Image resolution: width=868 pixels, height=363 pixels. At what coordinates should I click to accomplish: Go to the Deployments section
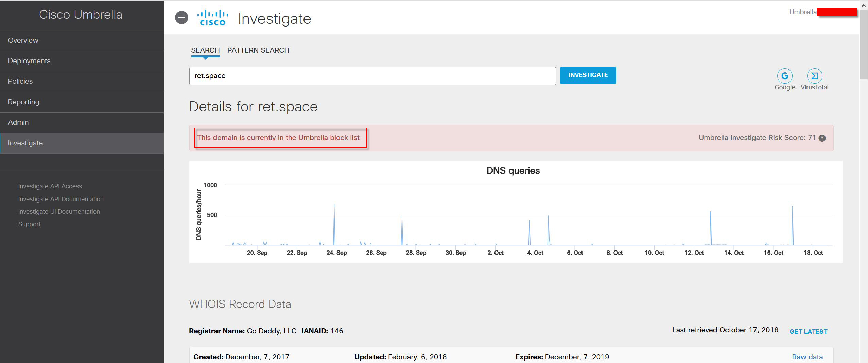29,60
